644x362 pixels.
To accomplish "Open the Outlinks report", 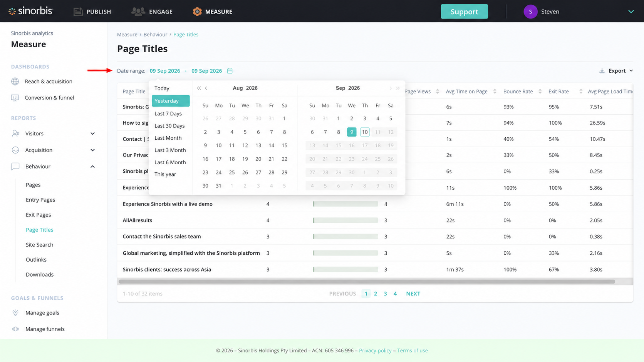I will point(36,260).
